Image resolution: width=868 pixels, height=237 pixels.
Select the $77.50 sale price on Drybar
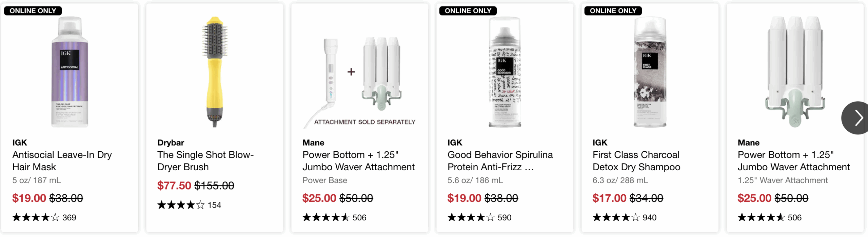coord(174,186)
